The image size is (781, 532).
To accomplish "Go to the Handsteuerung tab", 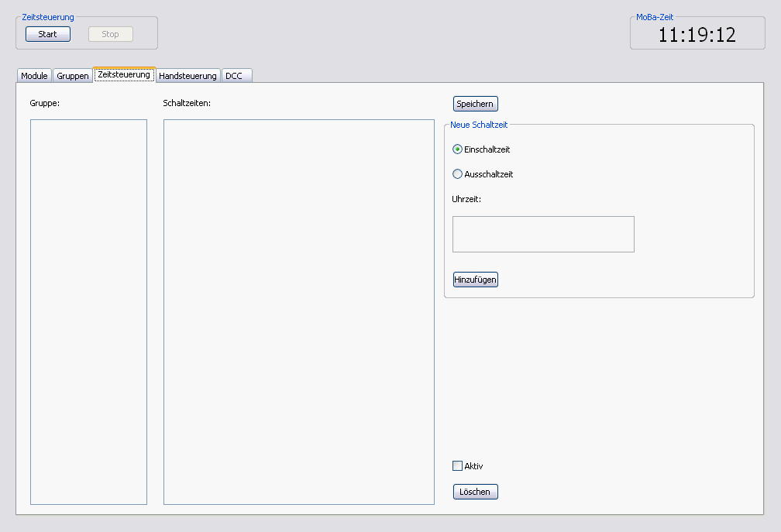I will (x=188, y=76).
